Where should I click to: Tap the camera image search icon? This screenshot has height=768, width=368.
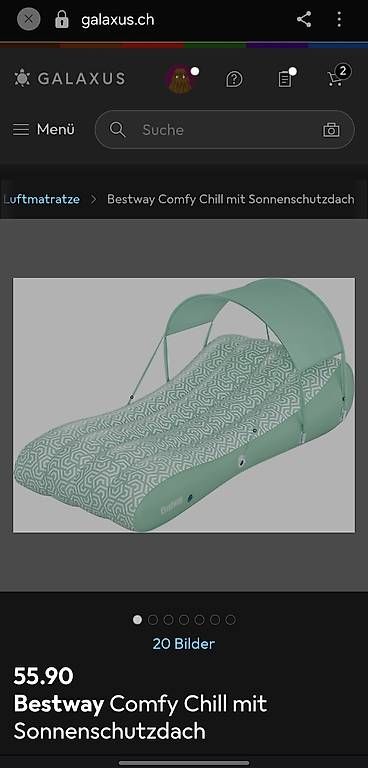tap(331, 130)
